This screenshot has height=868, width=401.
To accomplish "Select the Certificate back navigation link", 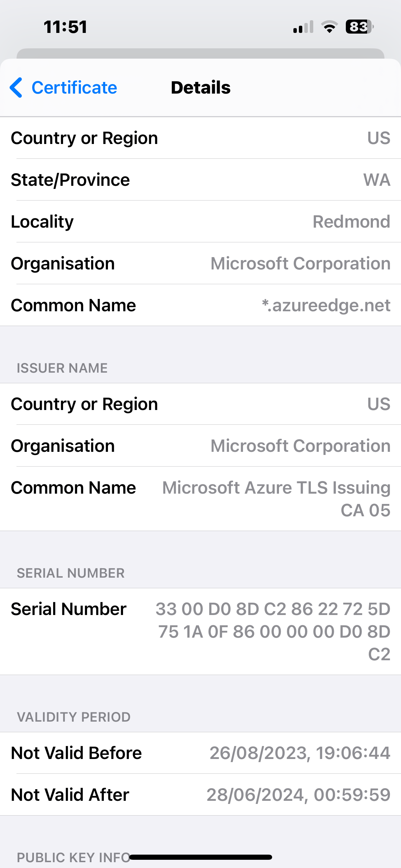I will [74, 88].
